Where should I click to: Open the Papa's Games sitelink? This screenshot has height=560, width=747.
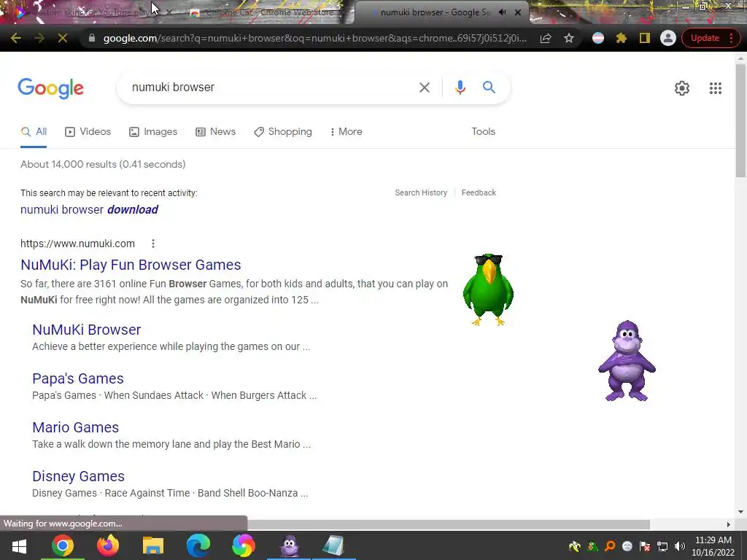click(x=78, y=378)
